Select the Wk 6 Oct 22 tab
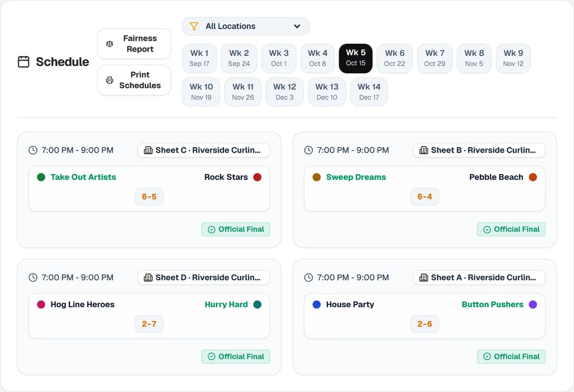The image size is (574, 392). [394, 58]
